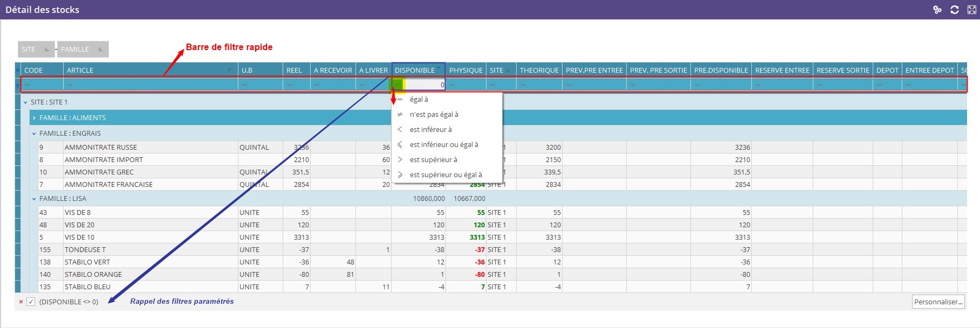Click the Personnaliser... button
This screenshot has width=980, height=328.
click(x=938, y=302)
